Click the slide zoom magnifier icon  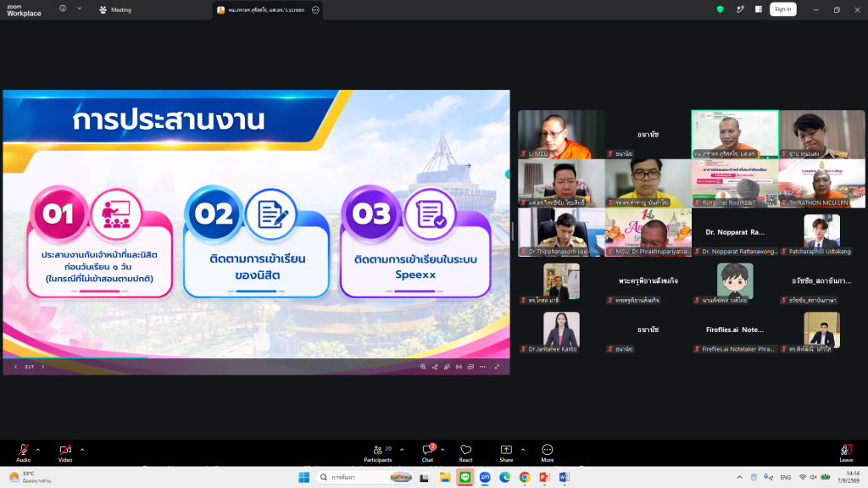pos(423,367)
